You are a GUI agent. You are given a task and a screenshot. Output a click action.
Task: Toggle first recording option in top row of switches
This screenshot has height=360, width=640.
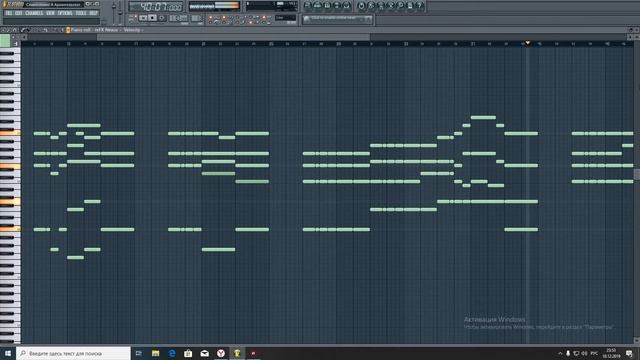pos(211,17)
